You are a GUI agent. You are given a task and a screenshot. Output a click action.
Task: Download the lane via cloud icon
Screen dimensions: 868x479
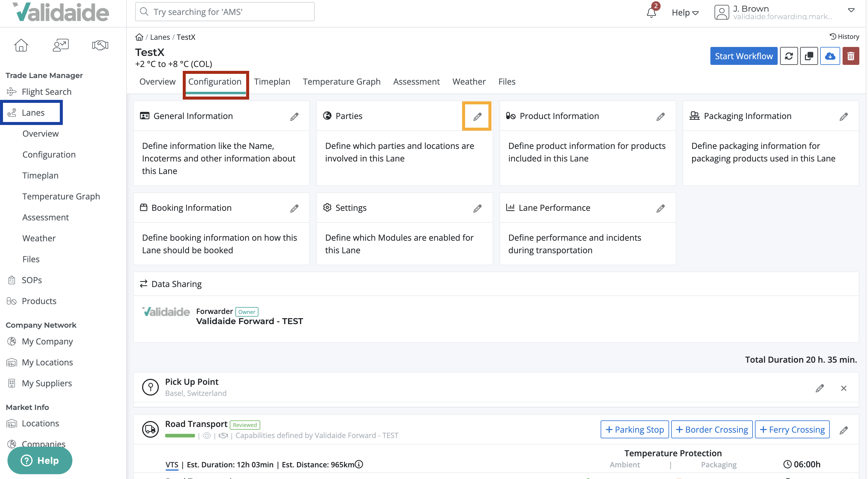(830, 56)
